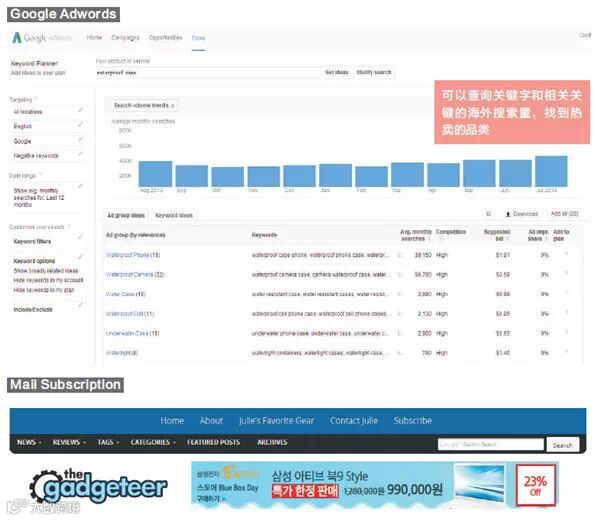Image resolution: width=600 pixels, height=520 pixels.
Task: Add Underwater Case row to plan
Action: [566, 333]
